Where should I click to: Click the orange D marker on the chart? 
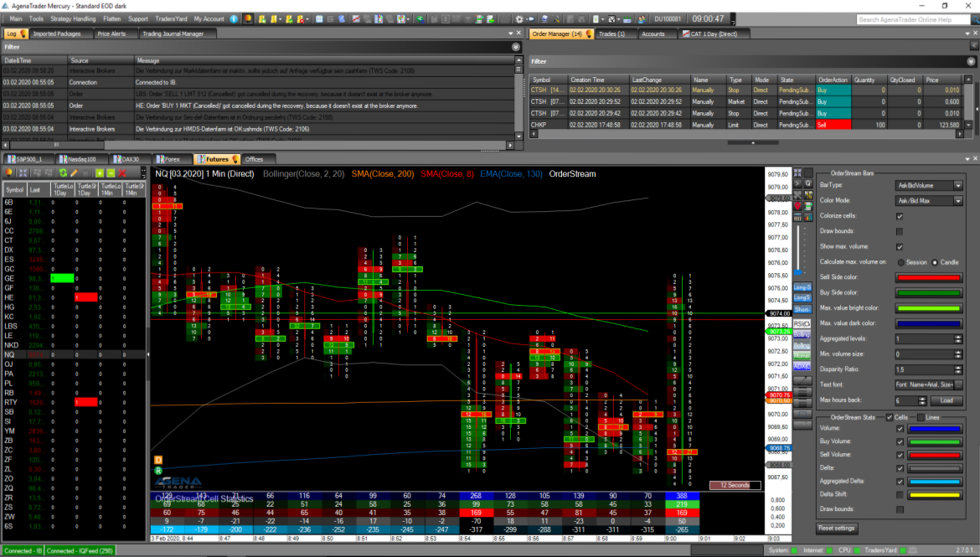158,460
